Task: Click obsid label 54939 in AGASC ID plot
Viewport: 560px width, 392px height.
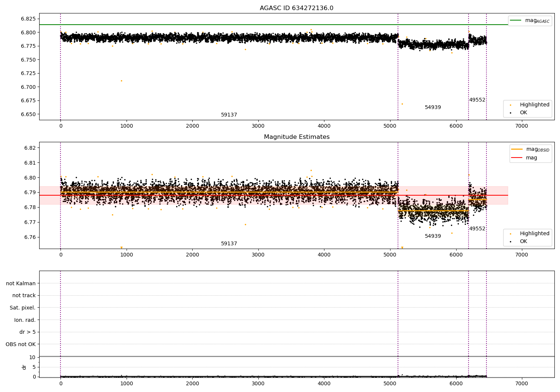Action: pos(433,108)
